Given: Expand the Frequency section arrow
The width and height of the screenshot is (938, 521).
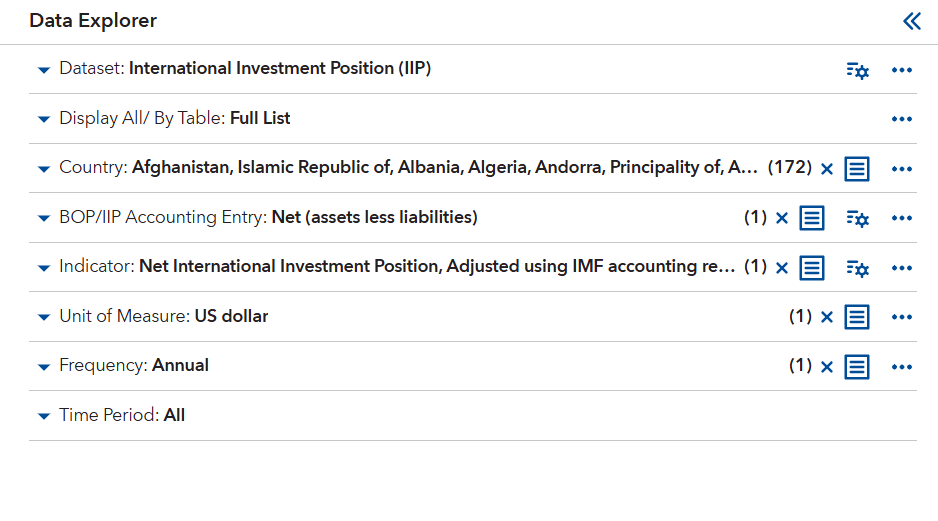Looking at the screenshot, I should pyautogui.click(x=43, y=367).
